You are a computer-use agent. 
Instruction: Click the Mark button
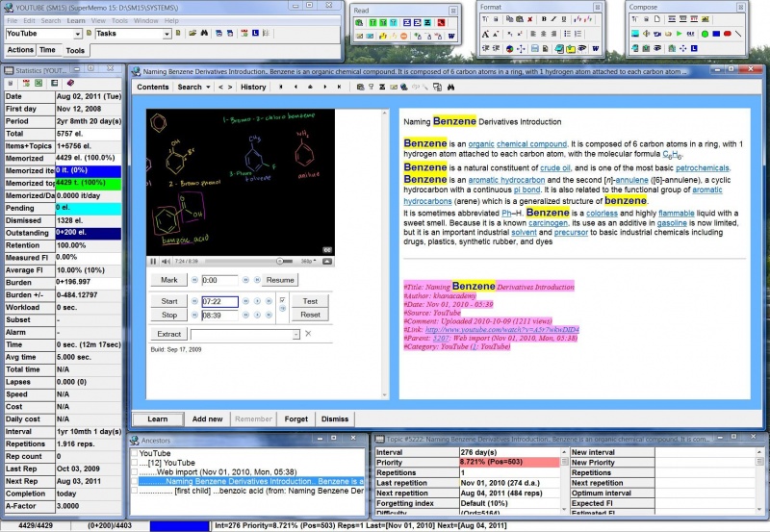169,280
